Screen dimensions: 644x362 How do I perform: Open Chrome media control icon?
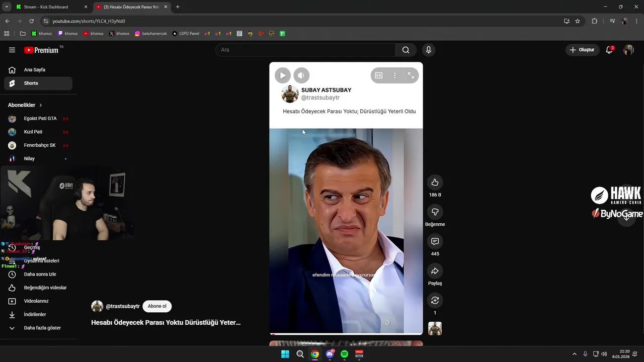point(612,21)
